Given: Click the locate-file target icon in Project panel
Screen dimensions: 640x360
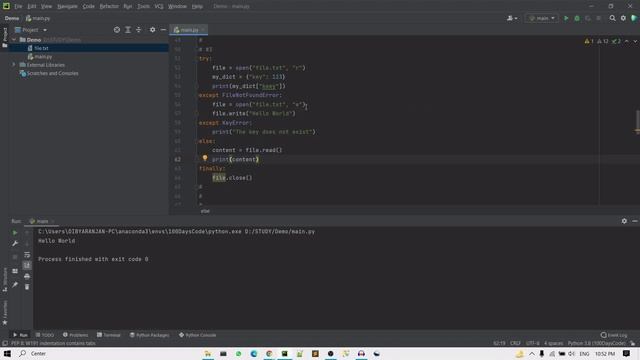Looking at the screenshot, I should 117,30.
